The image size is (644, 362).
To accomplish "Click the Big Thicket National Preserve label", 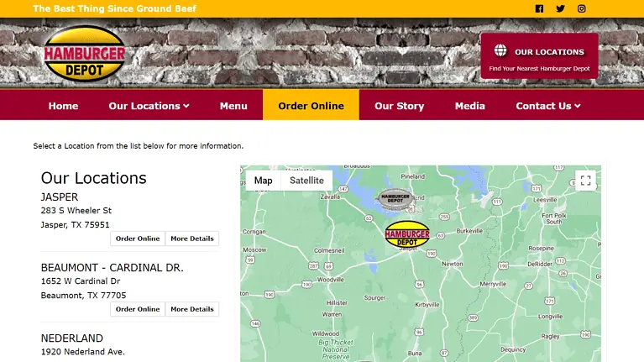I will (x=336, y=349).
